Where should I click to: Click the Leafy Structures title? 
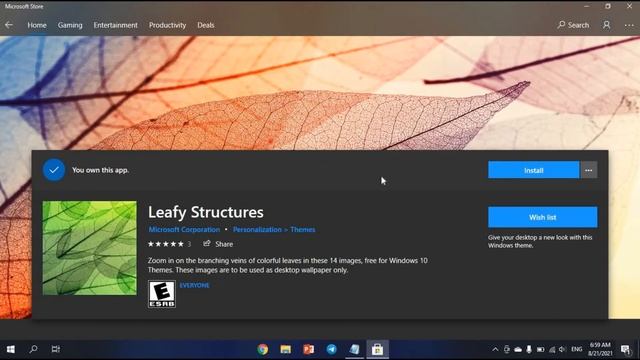coord(206,212)
